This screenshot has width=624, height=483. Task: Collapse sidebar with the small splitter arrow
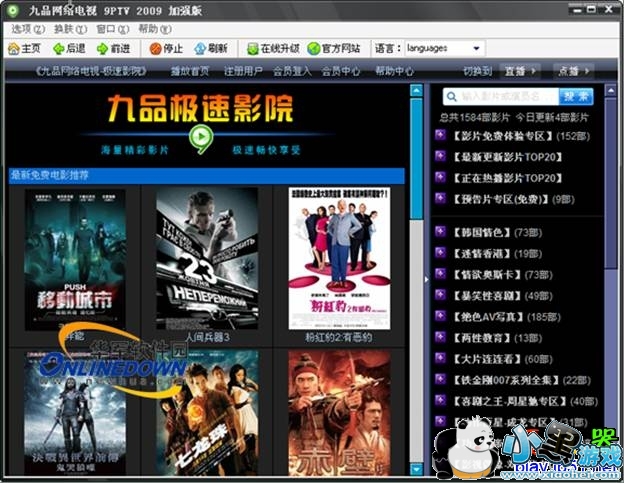(427, 280)
